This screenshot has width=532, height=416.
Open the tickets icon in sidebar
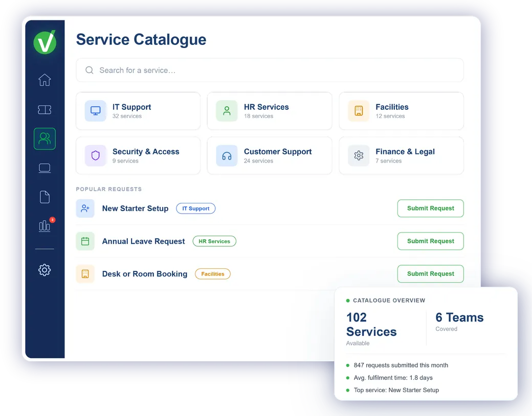[45, 109]
